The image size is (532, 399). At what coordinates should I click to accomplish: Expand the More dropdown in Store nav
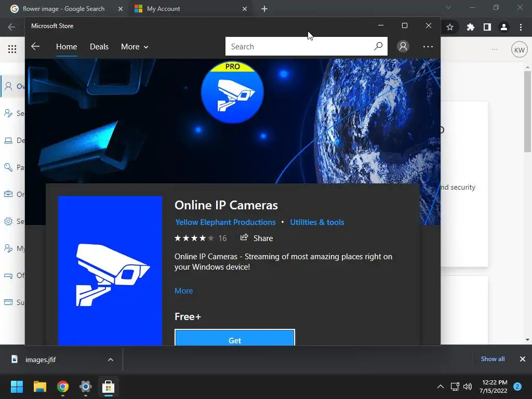pos(135,46)
